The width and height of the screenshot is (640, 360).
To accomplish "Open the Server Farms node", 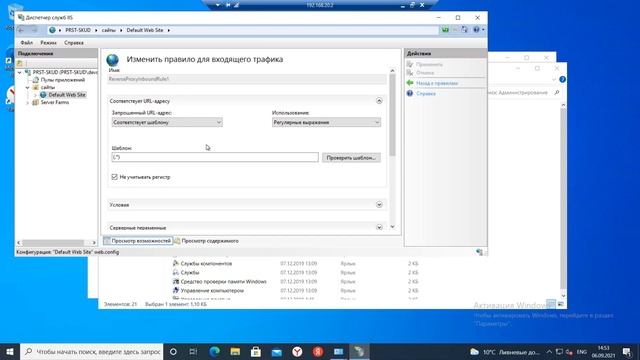I will (x=55, y=102).
